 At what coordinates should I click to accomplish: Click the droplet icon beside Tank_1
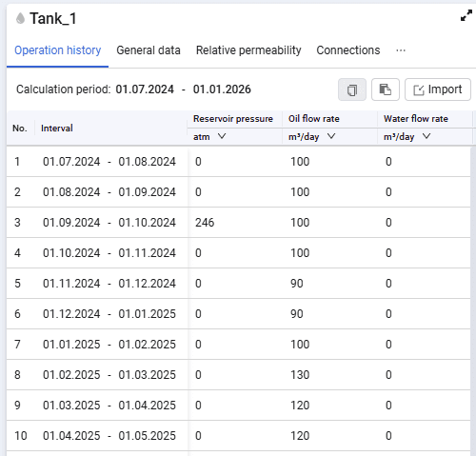click(20, 18)
